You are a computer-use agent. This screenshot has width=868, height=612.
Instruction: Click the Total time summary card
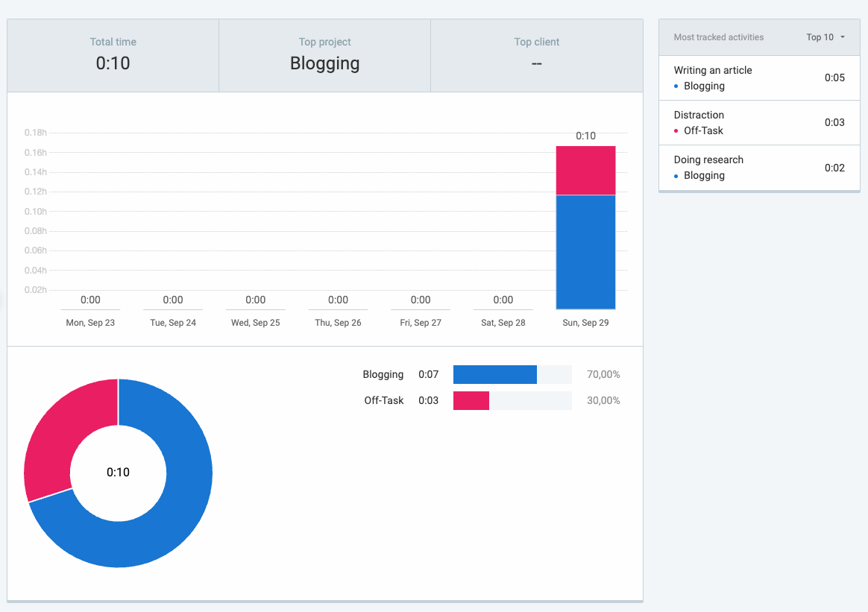pyautogui.click(x=113, y=55)
